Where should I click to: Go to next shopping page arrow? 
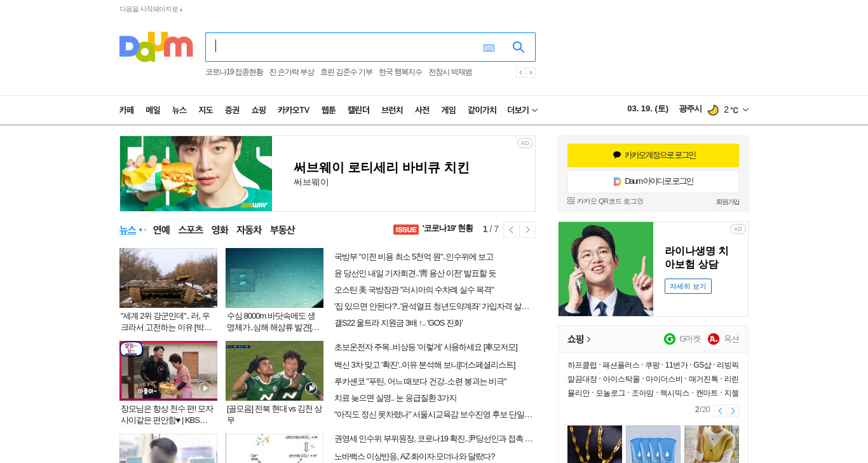[733, 411]
